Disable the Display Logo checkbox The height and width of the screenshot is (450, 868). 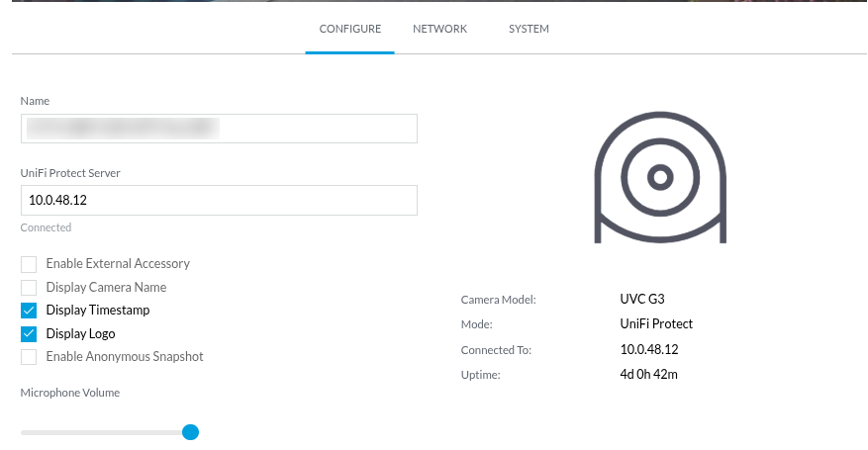(29, 333)
